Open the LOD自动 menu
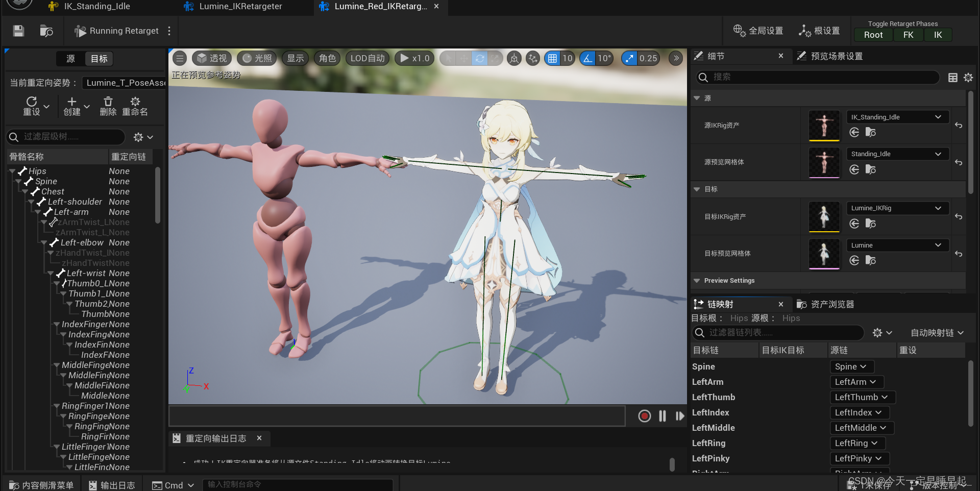The width and height of the screenshot is (980, 491). tap(367, 58)
